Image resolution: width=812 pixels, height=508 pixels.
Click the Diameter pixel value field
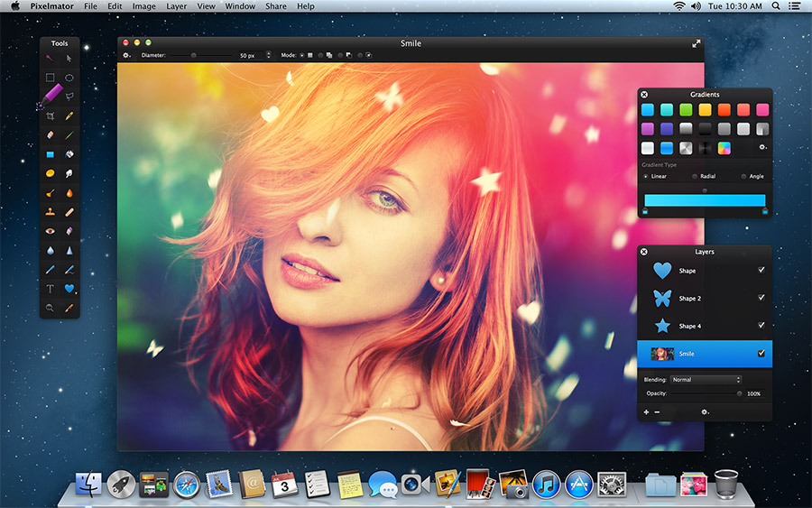(246, 56)
